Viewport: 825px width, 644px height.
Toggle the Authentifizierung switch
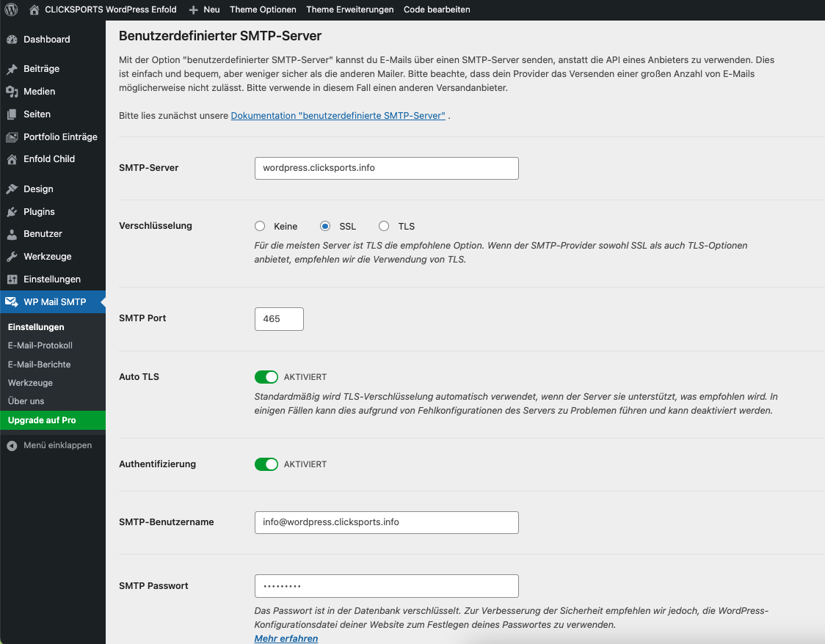266,464
